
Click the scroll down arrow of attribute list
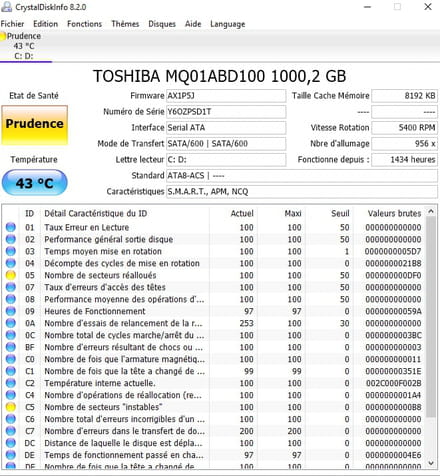tap(431, 463)
